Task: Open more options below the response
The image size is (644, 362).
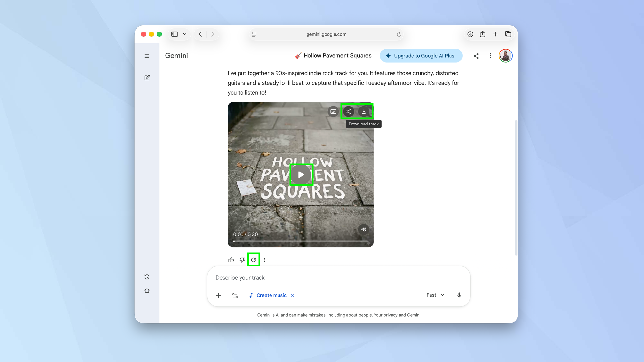Action: tap(264, 260)
